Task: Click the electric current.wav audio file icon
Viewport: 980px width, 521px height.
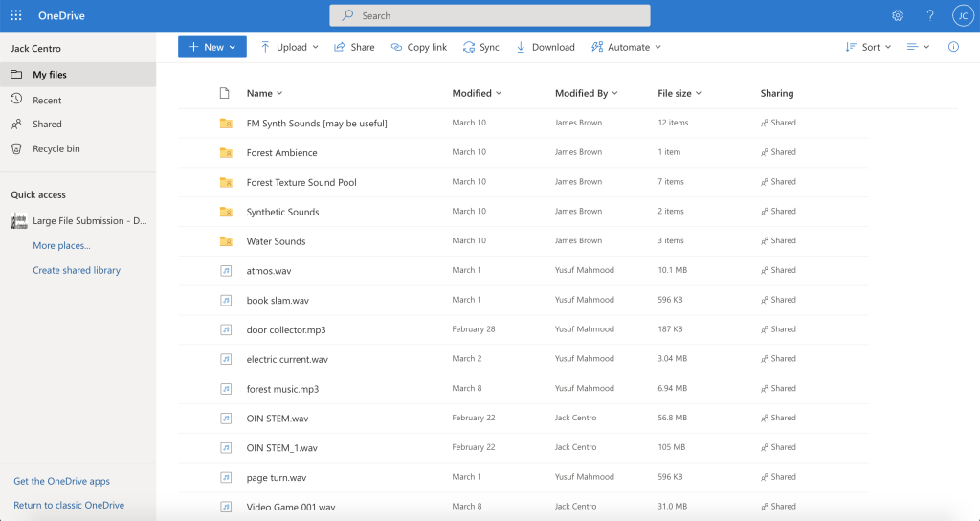Action: (226, 359)
